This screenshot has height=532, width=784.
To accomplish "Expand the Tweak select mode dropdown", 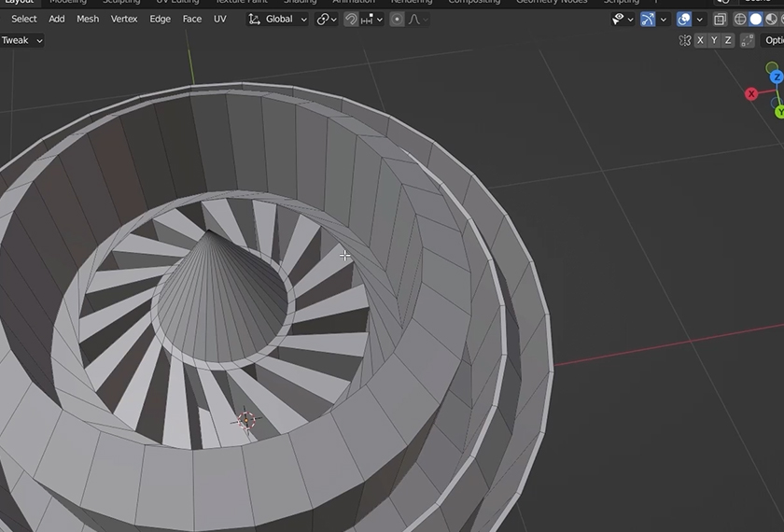I will point(22,40).
